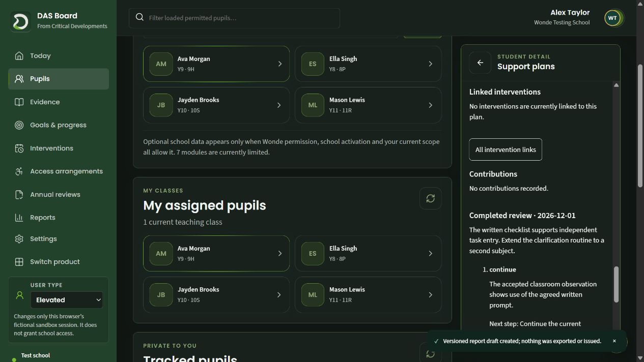This screenshot has width=644, height=362.
Task: Click the Reports bar chart icon
Action: pos(19,218)
